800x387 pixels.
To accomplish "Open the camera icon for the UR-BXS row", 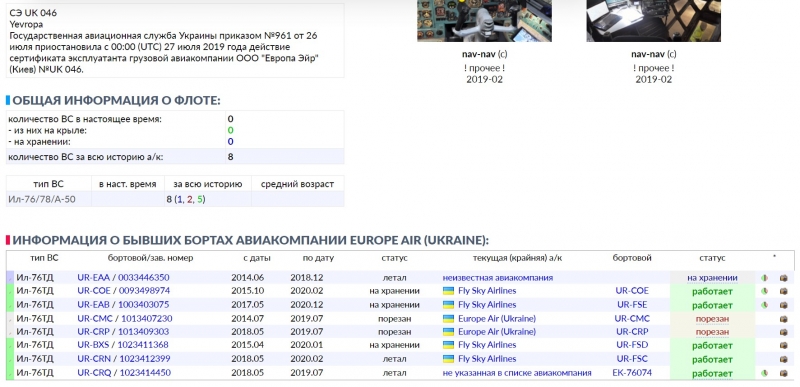I will (x=783, y=346).
